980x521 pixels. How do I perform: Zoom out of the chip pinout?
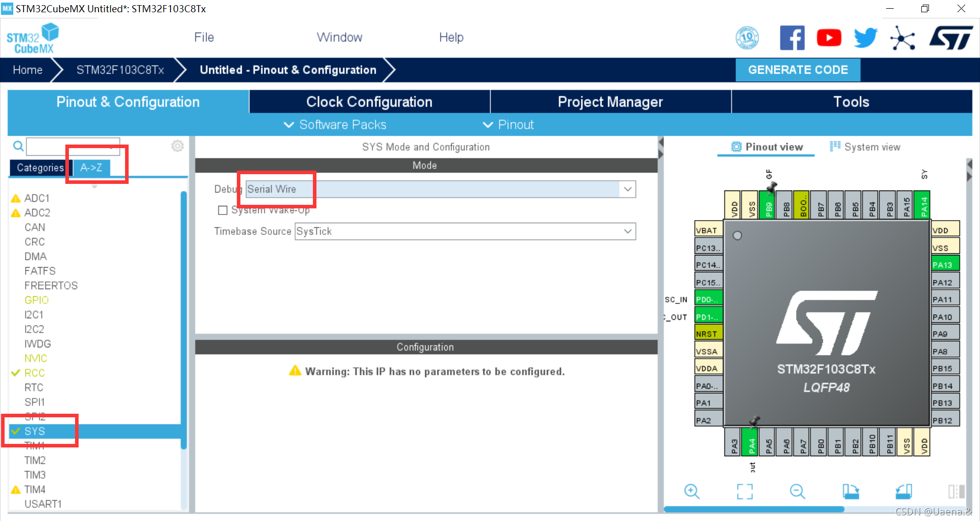pos(797,491)
